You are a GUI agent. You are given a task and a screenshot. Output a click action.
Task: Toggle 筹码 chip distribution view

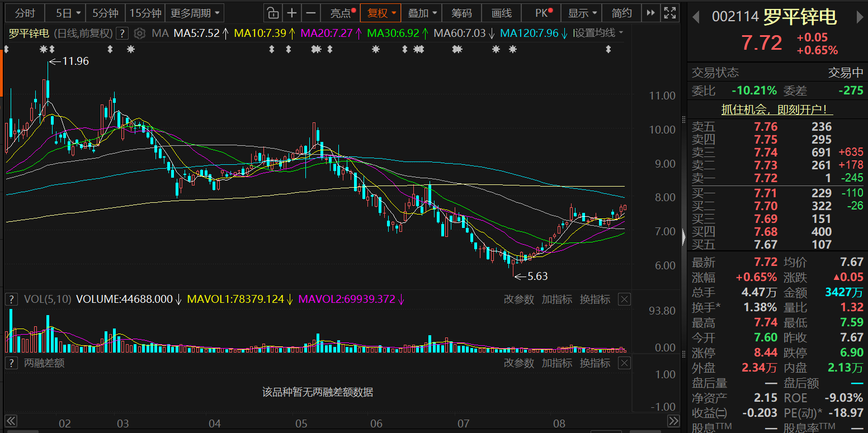(461, 13)
